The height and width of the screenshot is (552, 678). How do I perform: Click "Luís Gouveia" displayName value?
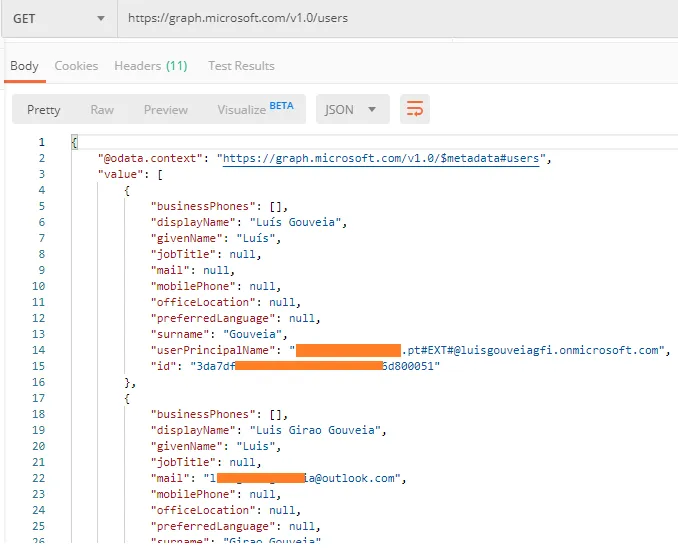coord(295,222)
